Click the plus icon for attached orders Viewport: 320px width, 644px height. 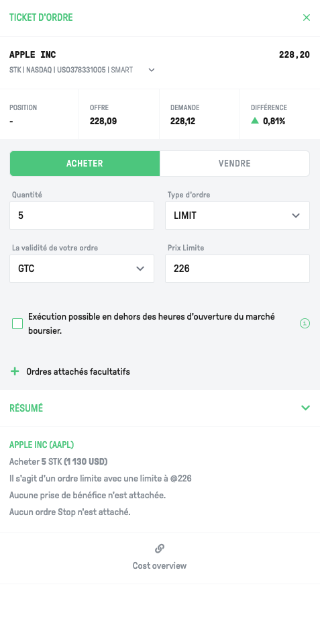tap(15, 372)
